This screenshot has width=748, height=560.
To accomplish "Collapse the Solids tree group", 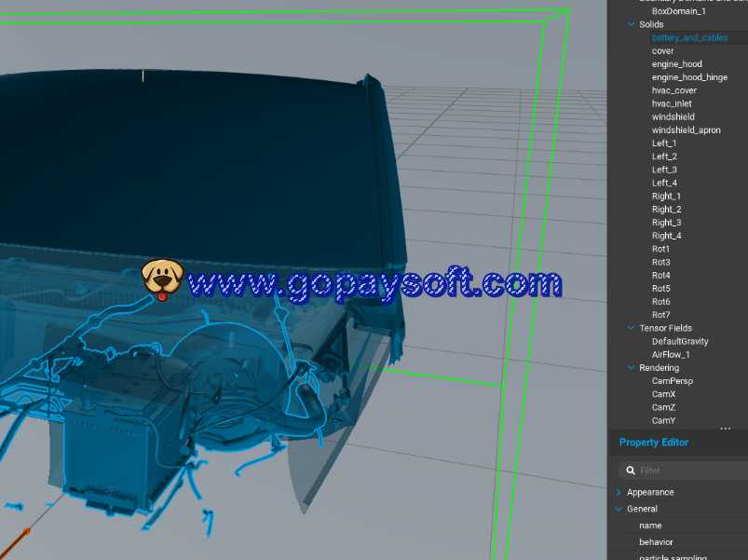I will point(631,24).
